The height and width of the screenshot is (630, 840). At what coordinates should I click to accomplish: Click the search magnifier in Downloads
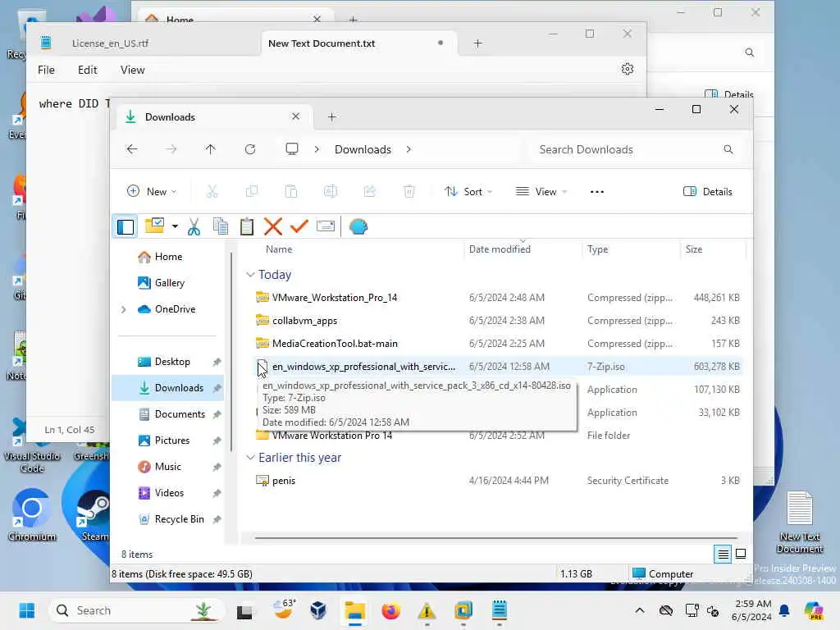728,149
